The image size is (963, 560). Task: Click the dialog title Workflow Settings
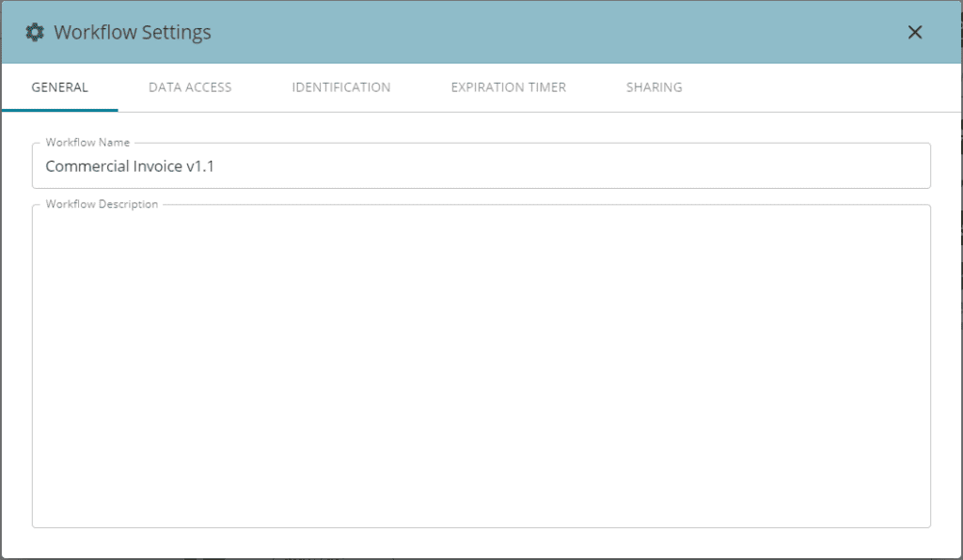tap(133, 31)
